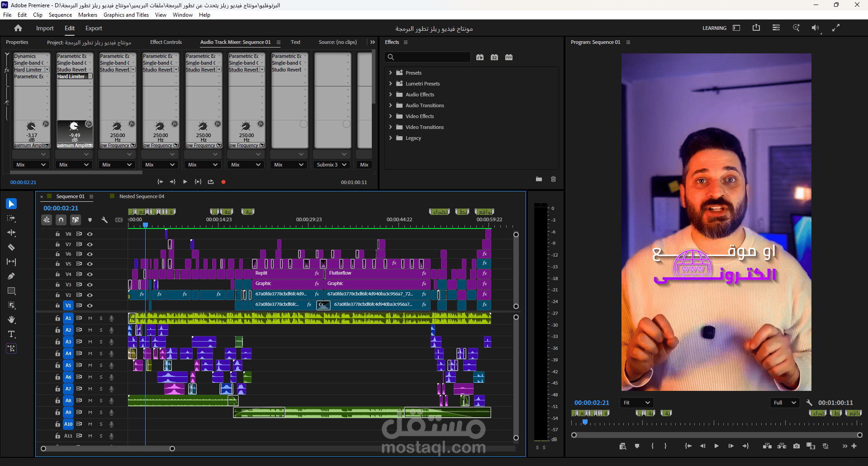Open the Sequence menu

60,15
